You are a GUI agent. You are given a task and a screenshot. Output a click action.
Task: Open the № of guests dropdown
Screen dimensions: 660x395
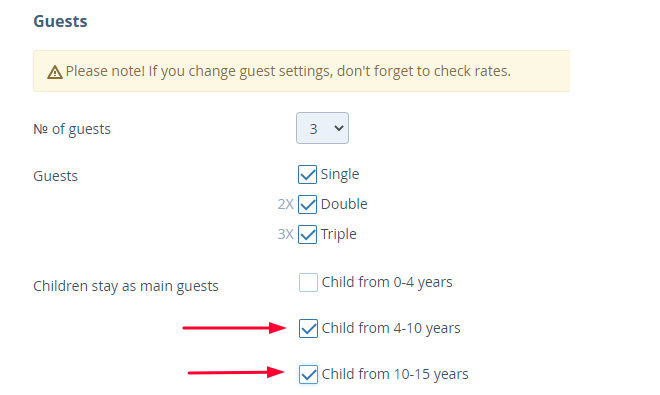click(322, 128)
